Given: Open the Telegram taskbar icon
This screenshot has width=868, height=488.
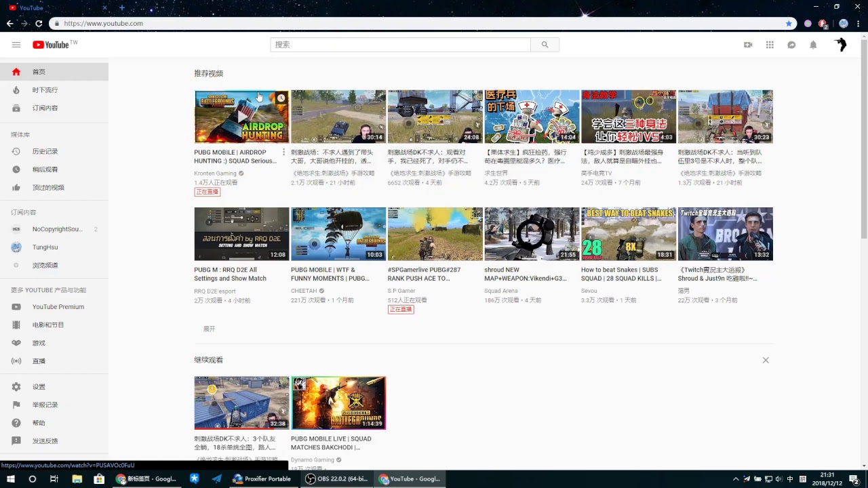Looking at the screenshot, I should click(x=216, y=479).
